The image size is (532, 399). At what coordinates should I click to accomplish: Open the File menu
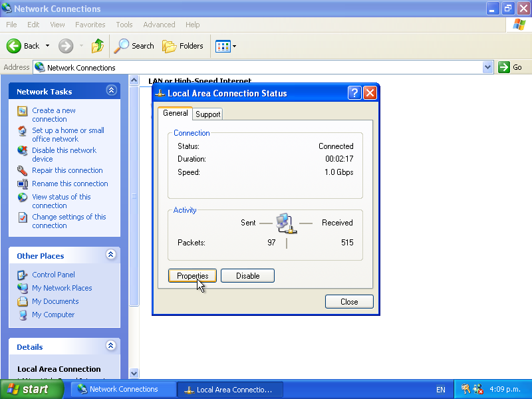pyautogui.click(x=11, y=25)
